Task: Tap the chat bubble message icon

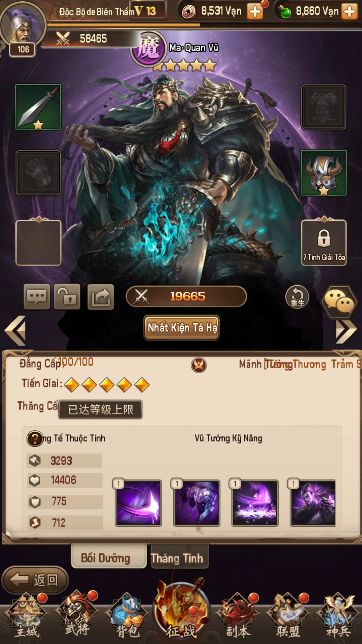Action: click(37, 297)
